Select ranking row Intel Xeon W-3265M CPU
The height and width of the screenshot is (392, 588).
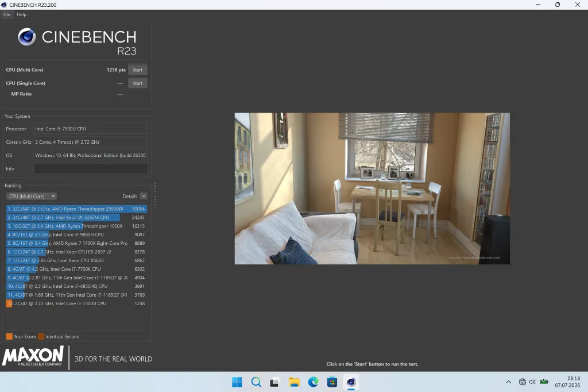[x=76, y=217]
